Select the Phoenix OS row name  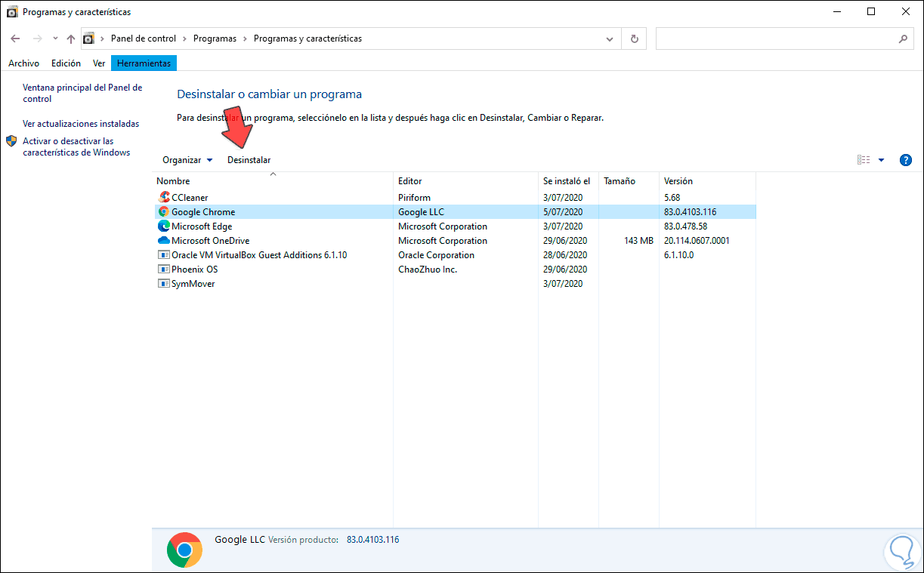[194, 270]
